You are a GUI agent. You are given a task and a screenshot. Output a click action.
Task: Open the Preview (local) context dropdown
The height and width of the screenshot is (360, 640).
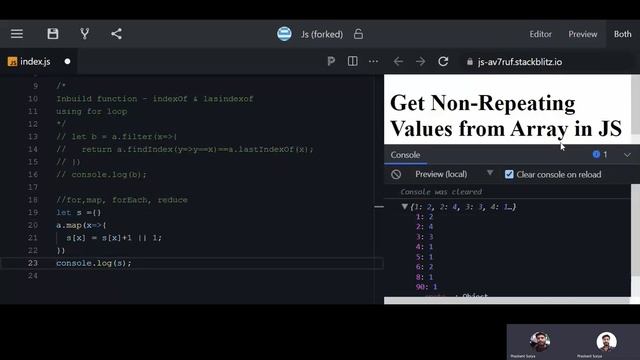pyautogui.click(x=454, y=174)
